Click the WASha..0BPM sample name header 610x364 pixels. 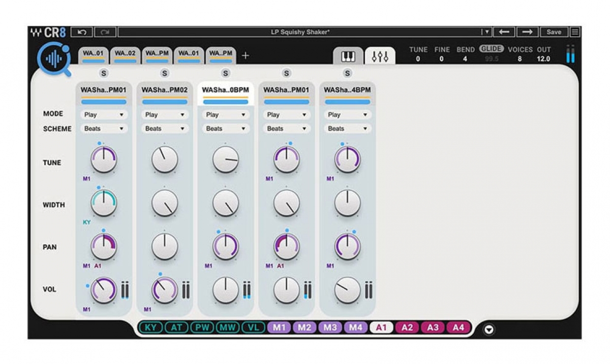pos(226,90)
